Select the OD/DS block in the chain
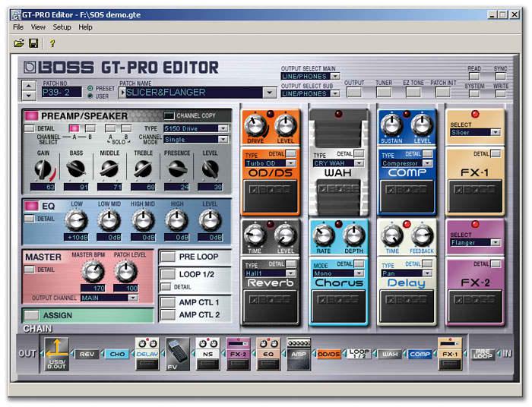 click(x=329, y=354)
